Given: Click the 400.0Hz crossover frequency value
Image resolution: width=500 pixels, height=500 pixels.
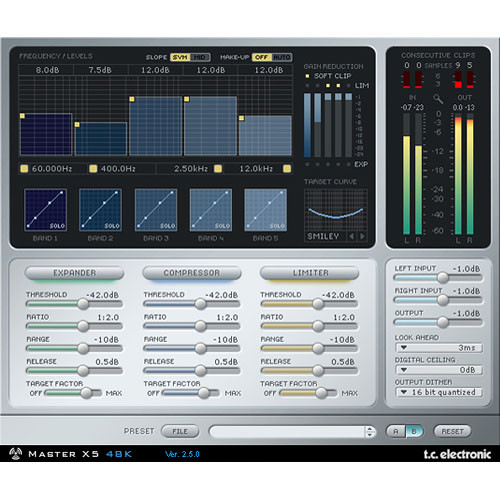Looking at the screenshot, I should (118, 169).
